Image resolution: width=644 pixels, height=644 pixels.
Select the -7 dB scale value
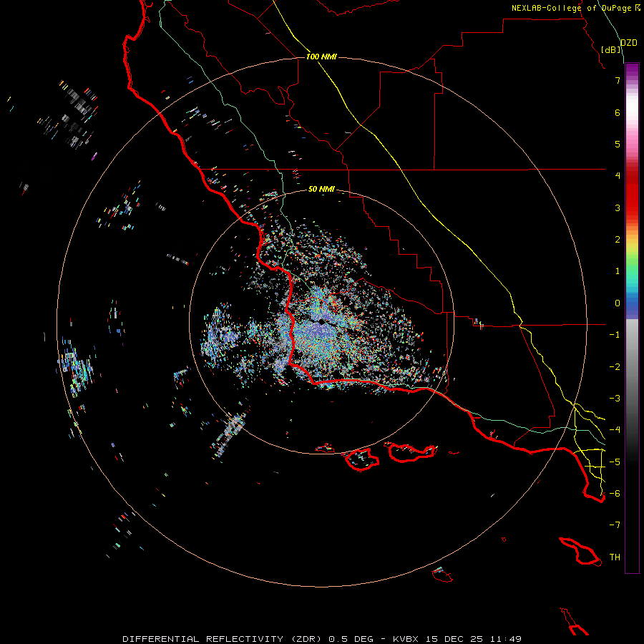(615, 525)
